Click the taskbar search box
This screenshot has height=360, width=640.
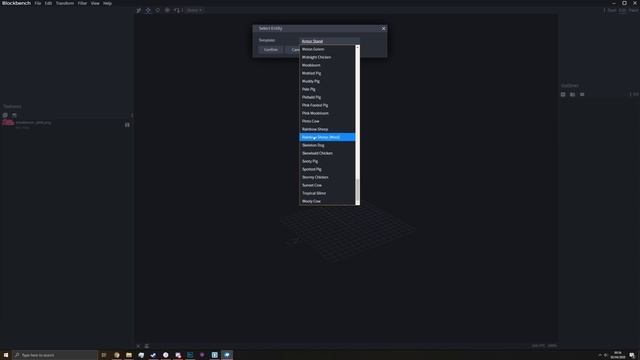[x=56, y=355]
